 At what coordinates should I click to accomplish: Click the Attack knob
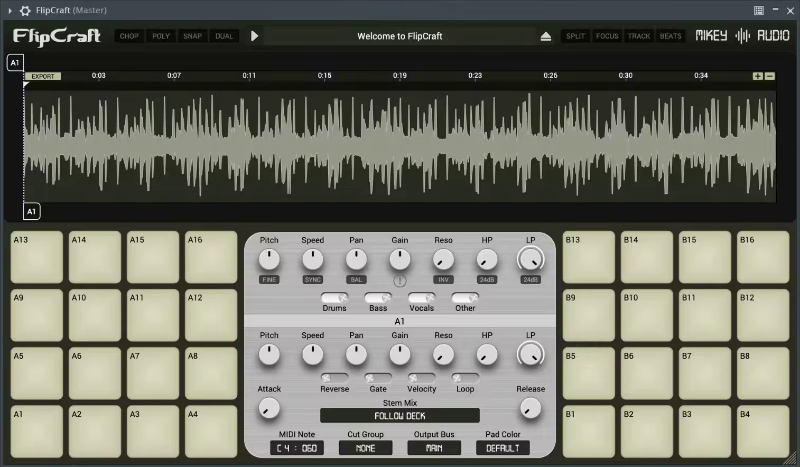269,408
